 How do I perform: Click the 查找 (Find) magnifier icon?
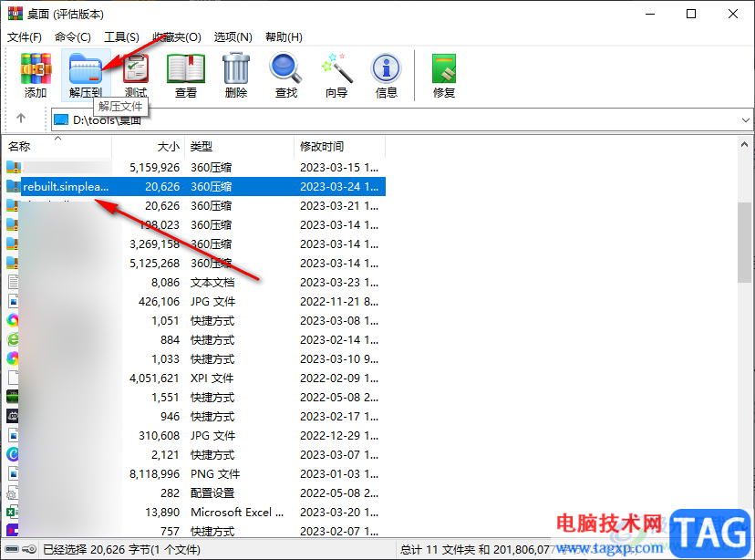(286, 75)
